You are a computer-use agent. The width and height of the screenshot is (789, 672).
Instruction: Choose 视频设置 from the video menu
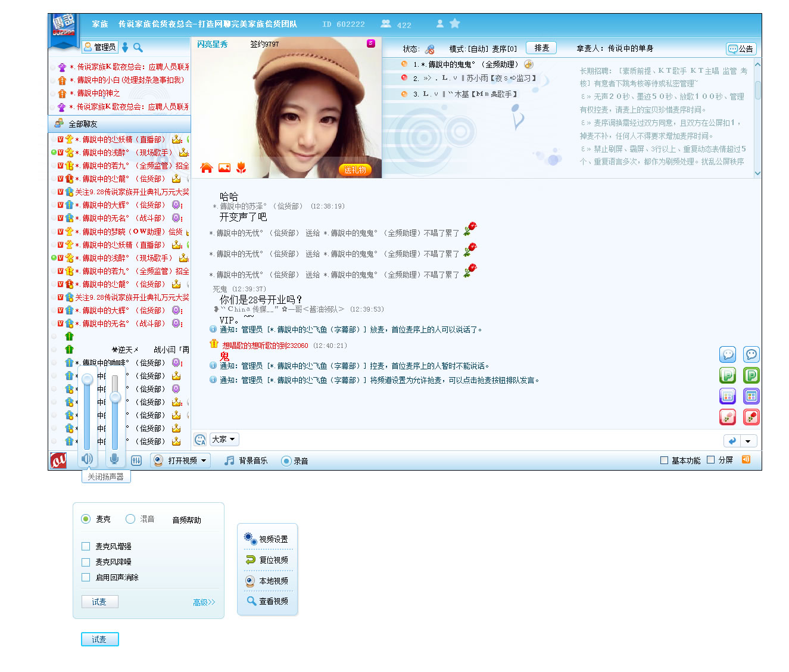[x=266, y=539]
